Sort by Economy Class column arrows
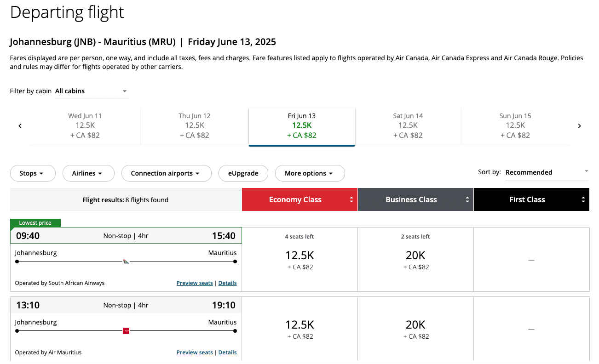 (x=351, y=200)
